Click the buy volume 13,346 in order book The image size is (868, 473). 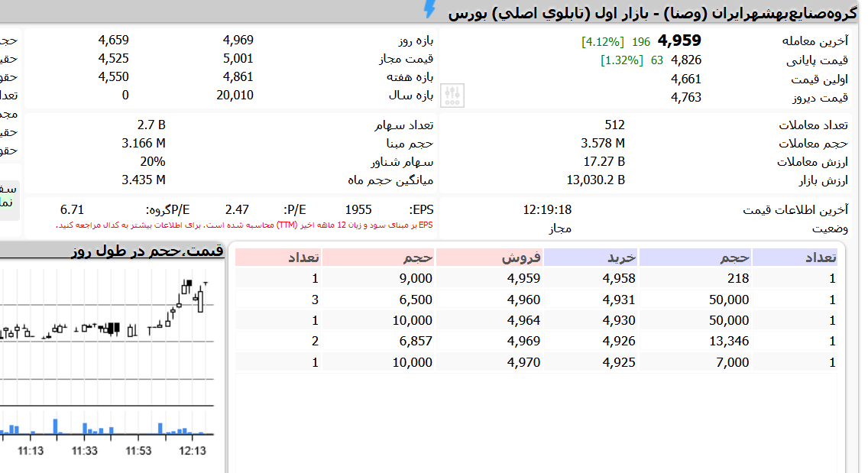pos(729,341)
